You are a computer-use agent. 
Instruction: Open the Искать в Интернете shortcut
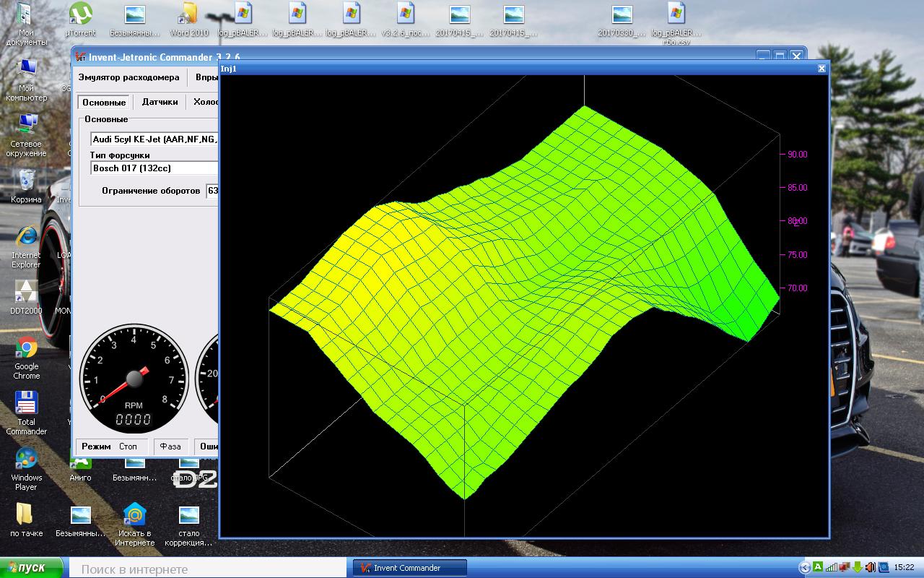[135, 525]
